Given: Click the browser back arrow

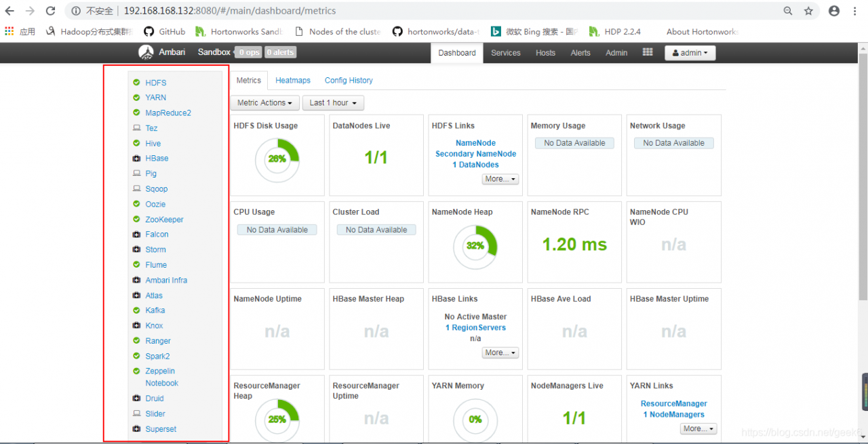Looking at the screenshot, I should 9,11.
